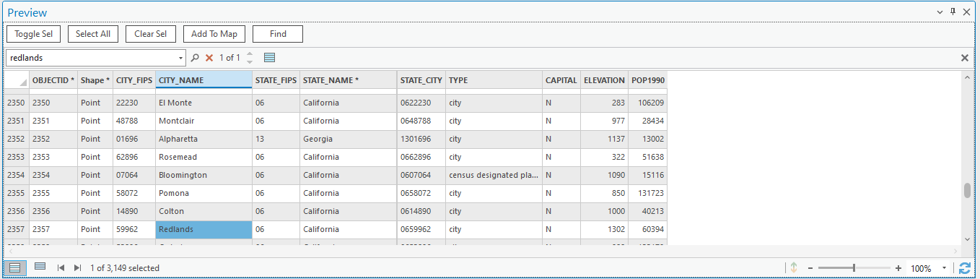This screenshot has width=980, height=279.
Task: Toggle snapping arrows icon in status bar
Action: pos(794,268)
